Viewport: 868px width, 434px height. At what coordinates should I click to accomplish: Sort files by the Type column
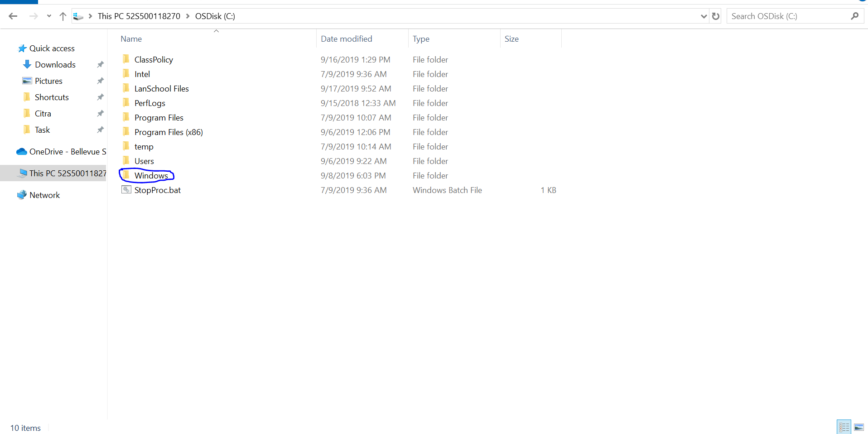[x=421, y=39]
